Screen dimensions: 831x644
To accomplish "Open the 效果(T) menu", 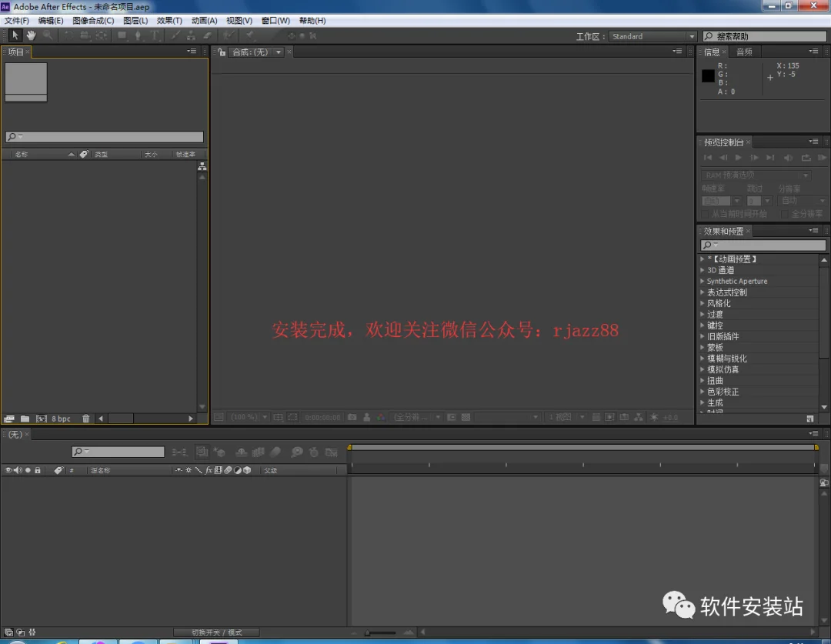I will 169,21.
